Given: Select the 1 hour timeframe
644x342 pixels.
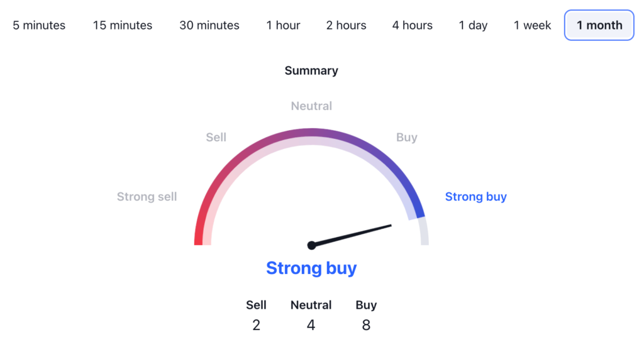Looking at the screenshot, I should click(x=283, y=26).
